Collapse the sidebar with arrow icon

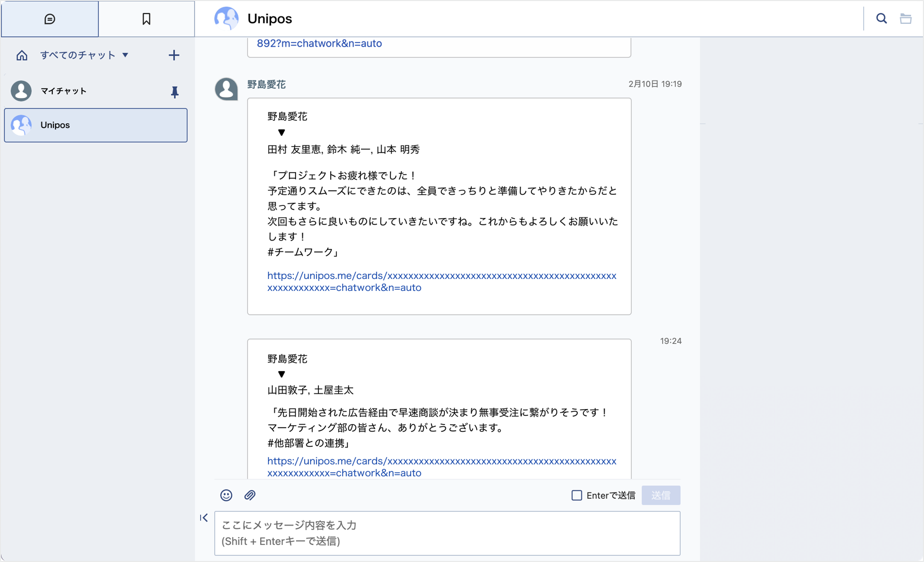click(204, 517)
